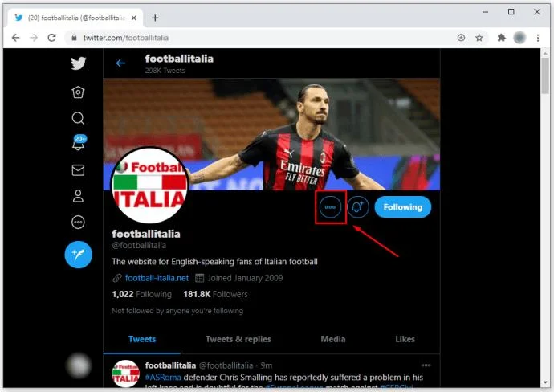This screenshot has height=392, width=554.
Task: Click the blurred account avatar at sidebar bottom
Action: point(79,365)
